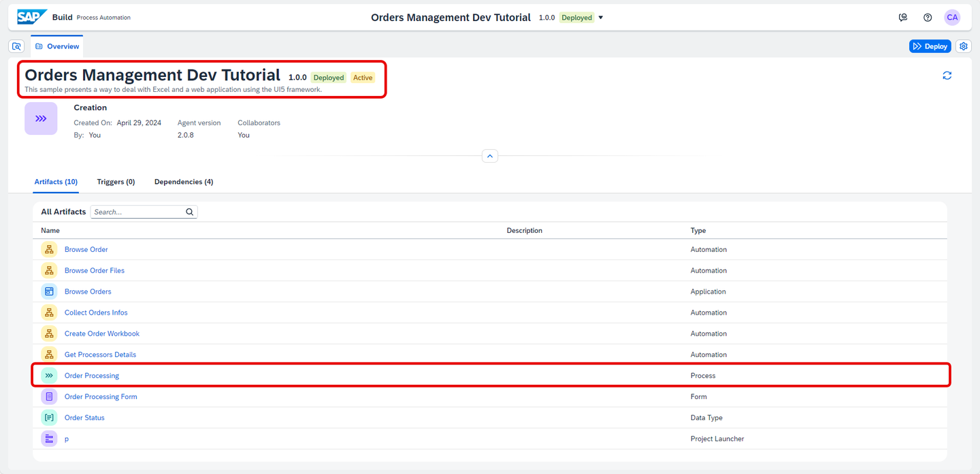The width and height of the screenshot is (980, 474).
Task: Click the Active status badge
Action: pyautogui.click(x=363, y=78)
